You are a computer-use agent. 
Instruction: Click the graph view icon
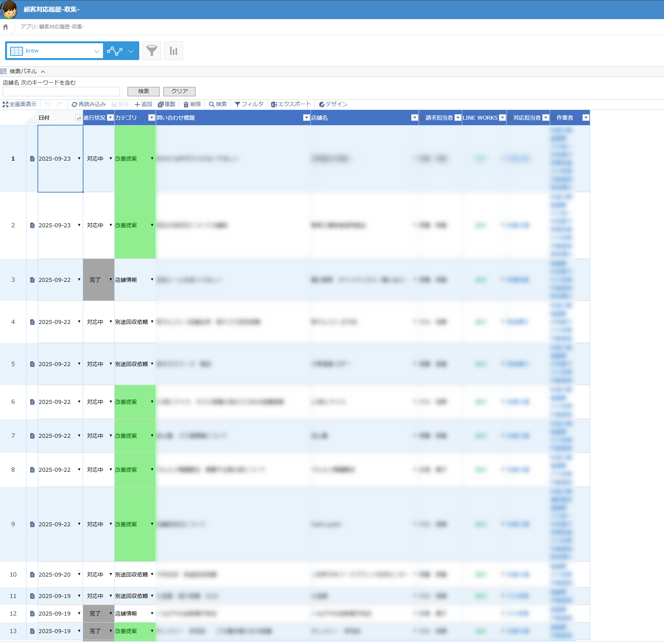coord(115,51)
